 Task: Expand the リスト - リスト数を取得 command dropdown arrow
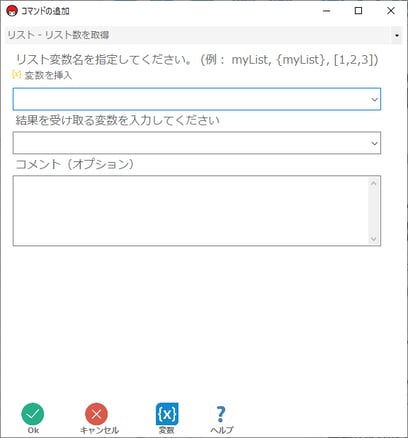pos(397,35)
